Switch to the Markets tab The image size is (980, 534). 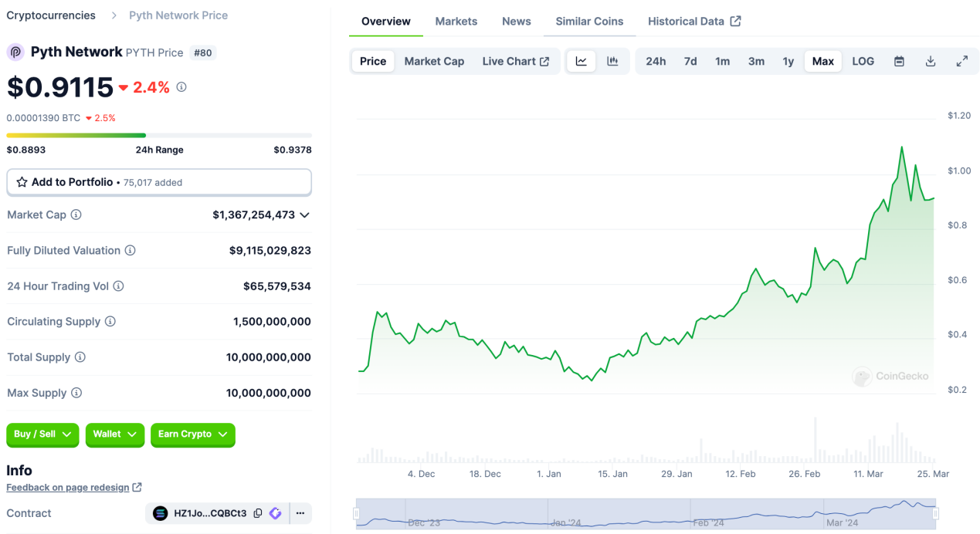[x=456, y=21]
